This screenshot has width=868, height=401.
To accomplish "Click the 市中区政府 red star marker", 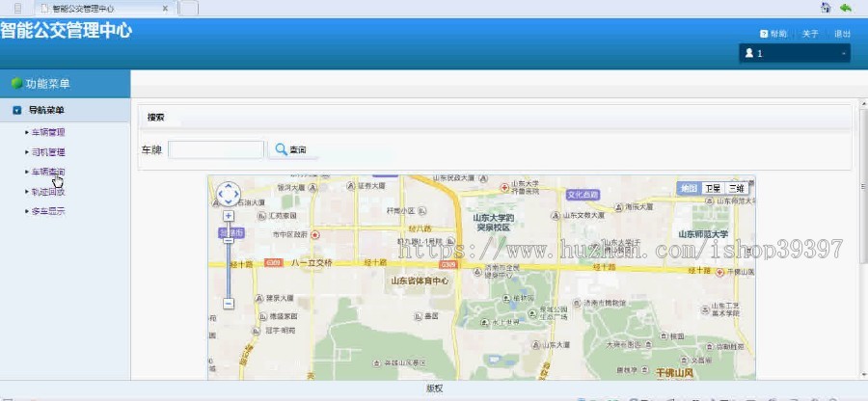I will click(x=315, y=234).
